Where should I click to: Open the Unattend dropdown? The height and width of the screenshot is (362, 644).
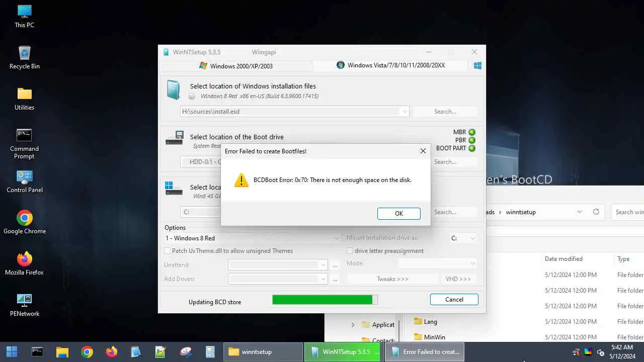pos(323,265)
